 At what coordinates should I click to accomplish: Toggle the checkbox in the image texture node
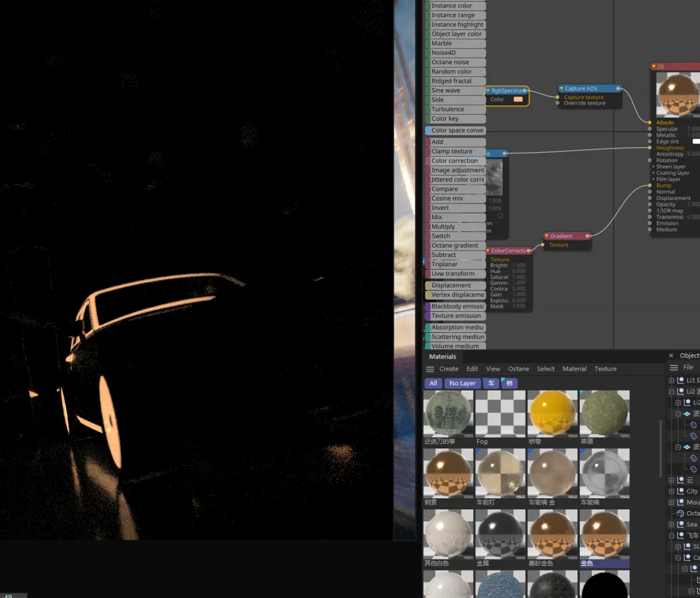point(500,216)
